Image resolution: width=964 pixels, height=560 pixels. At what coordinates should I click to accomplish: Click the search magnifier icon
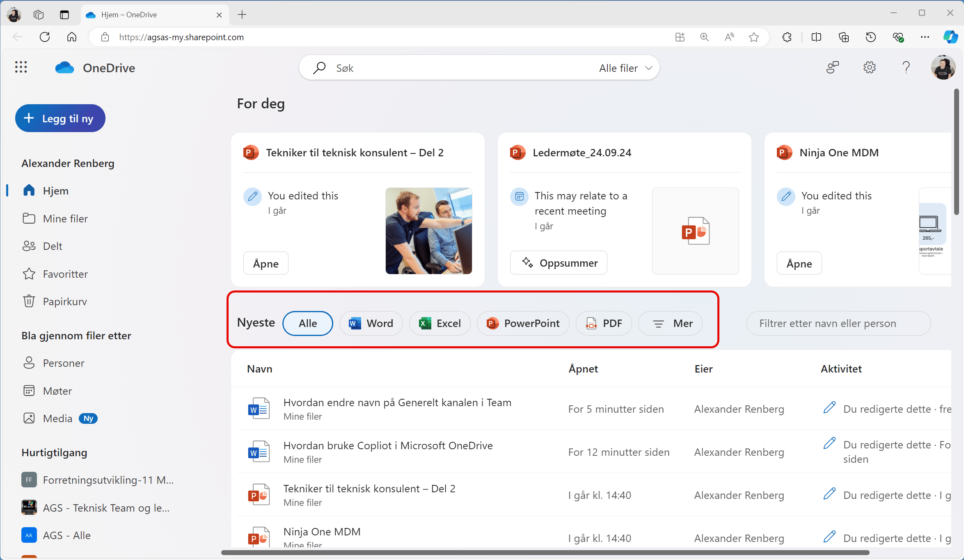(319, 68)
